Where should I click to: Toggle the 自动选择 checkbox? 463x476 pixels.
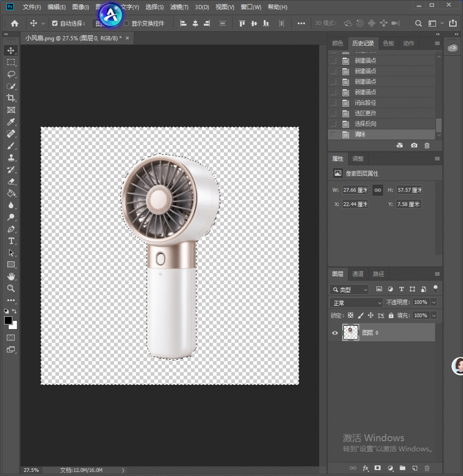click(x=55, y=23)
